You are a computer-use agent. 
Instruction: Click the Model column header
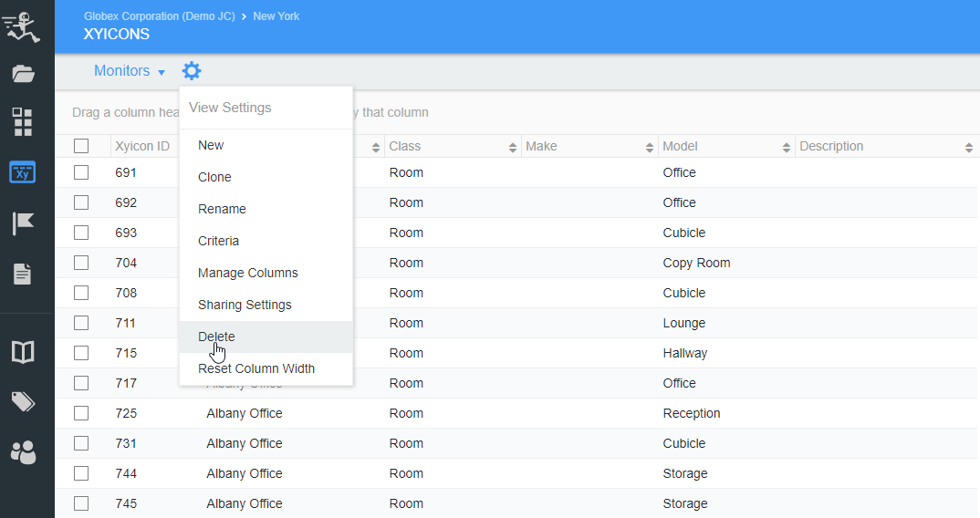[680, 146]
